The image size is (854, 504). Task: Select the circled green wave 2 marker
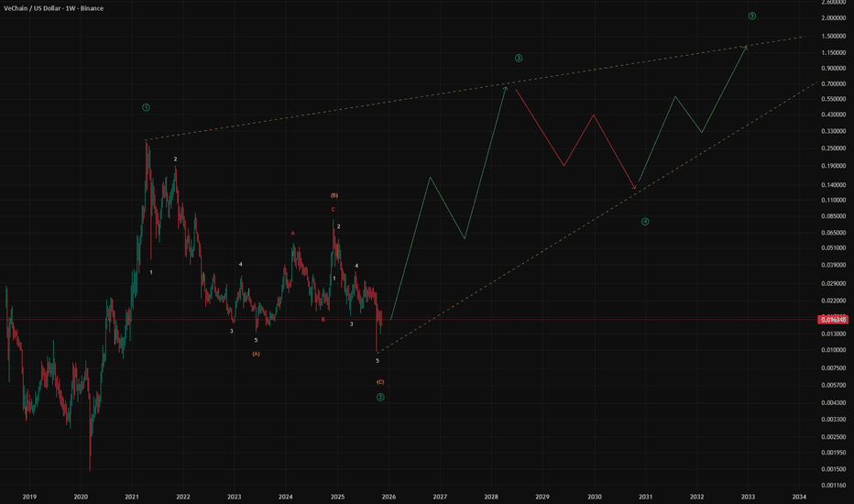[380, 397]
